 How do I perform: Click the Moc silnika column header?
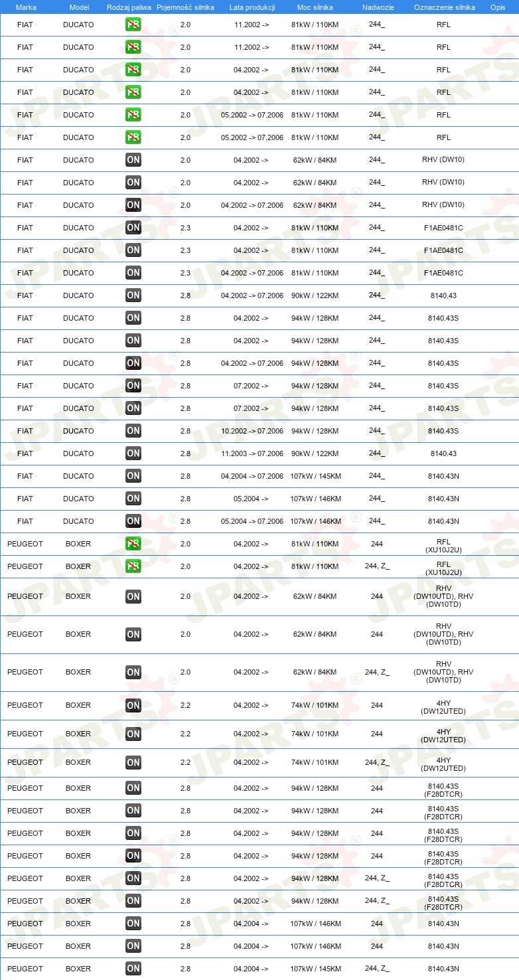[315, 7]
